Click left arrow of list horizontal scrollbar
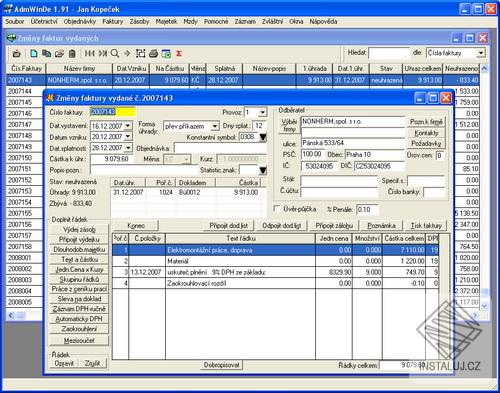This screenshot has height=393, width=500. pyautogui.click(x=11, y=315)
